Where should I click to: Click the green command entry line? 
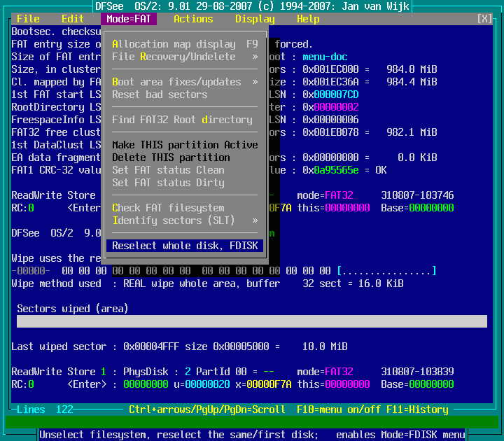click(252, 422)
